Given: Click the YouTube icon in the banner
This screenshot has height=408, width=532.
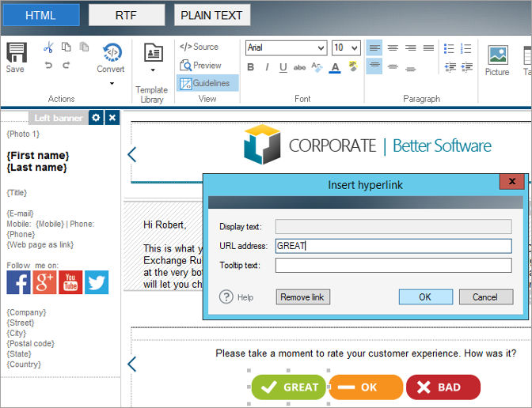Looking at the screenshot, I should pos(70,282).
